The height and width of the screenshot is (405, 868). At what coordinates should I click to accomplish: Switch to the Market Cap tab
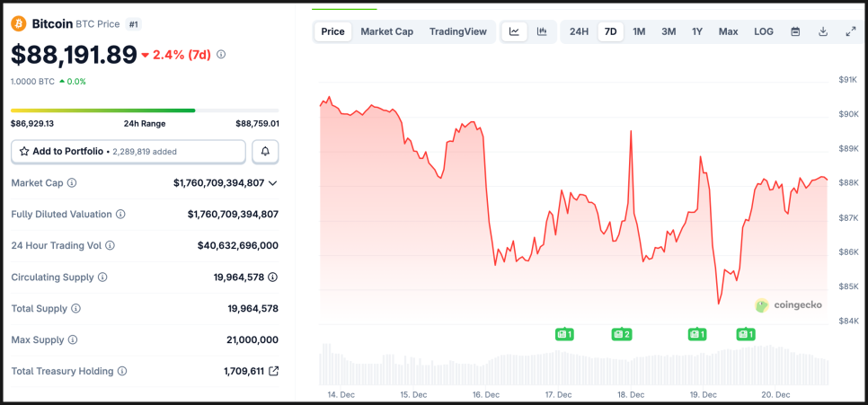386,31
